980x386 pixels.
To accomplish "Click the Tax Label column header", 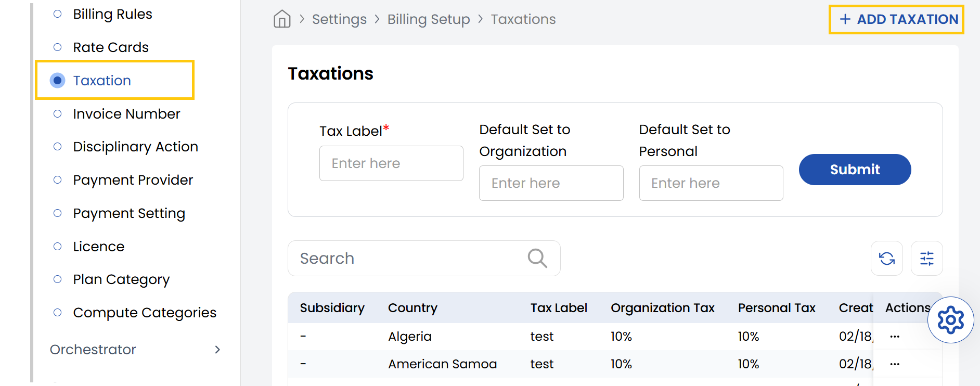I will (559, 308).
